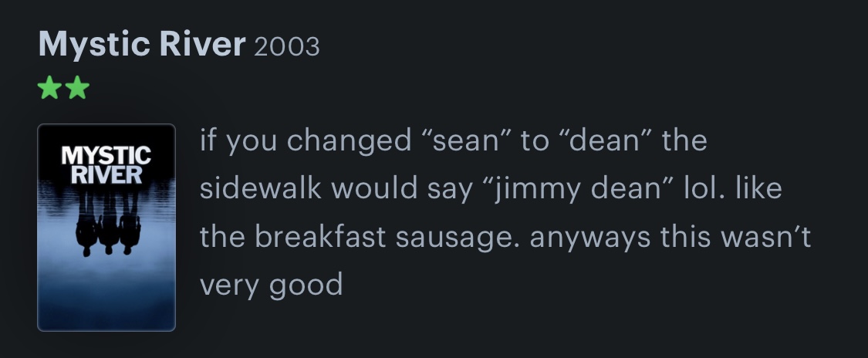This screenshot has height=358, width=868.
Task: Click the word "River" in the heading
Action: [x=202, y=46]
